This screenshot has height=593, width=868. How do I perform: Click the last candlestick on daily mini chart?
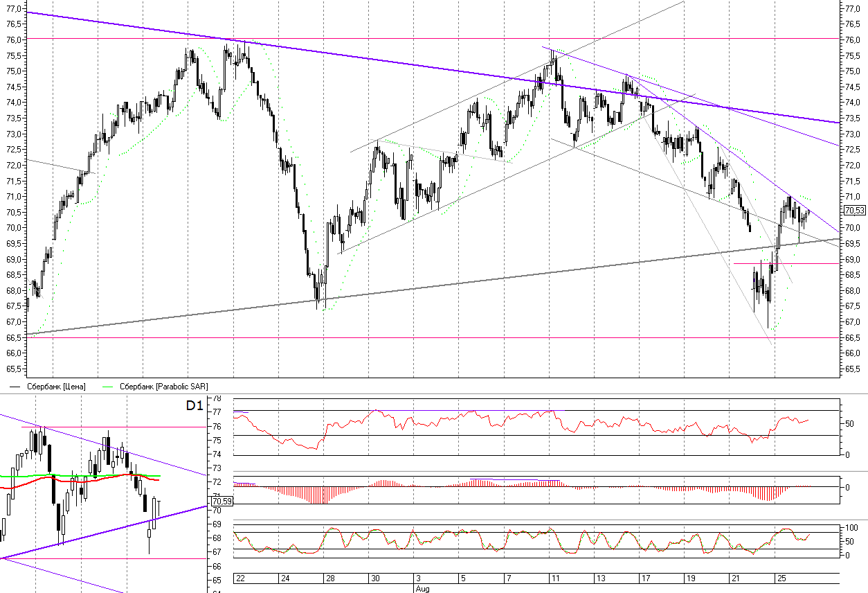point(159,509)
